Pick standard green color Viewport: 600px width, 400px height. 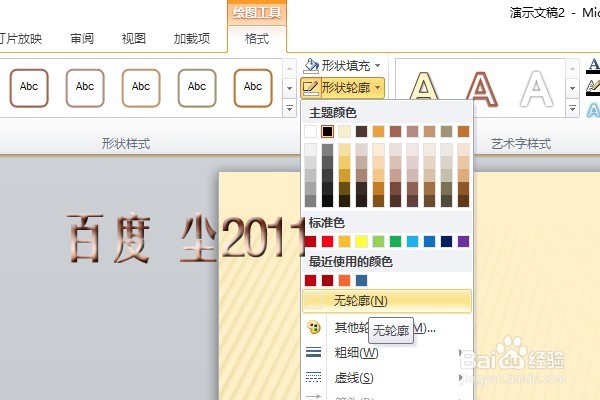coord(395,242)
